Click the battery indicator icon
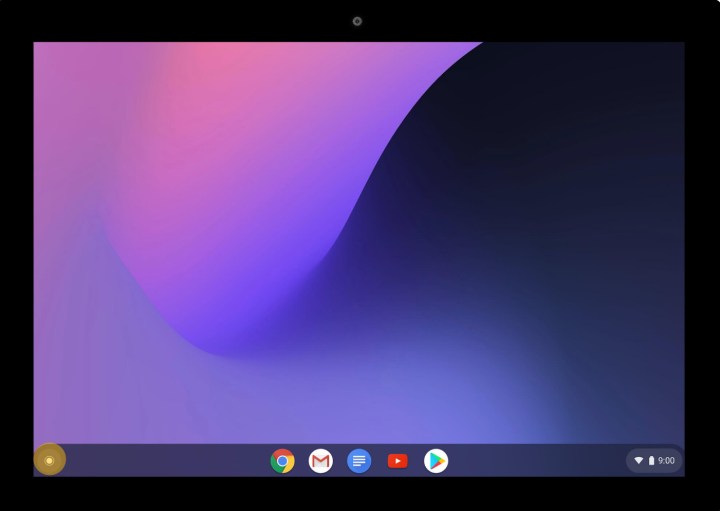Image resolution: width=720 pixels, height=511 pixels. coord(651,460)
